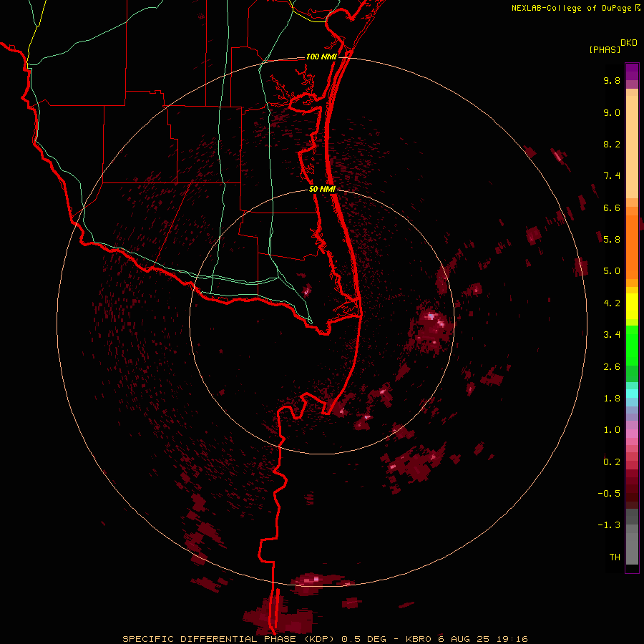Click the 50 NMI range ring label

point(322,189)
